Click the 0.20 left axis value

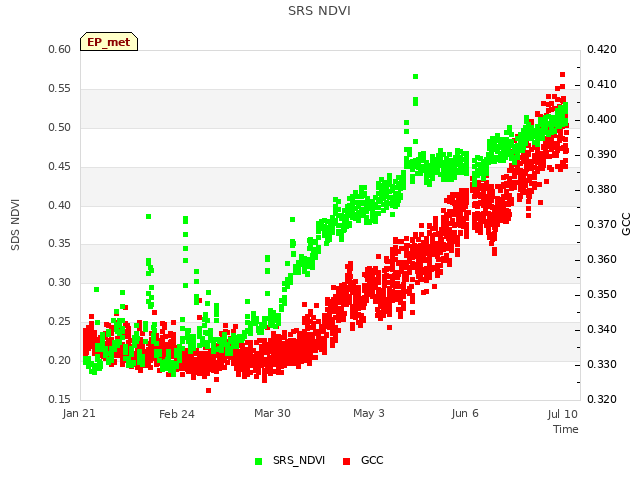click(60, 360)
